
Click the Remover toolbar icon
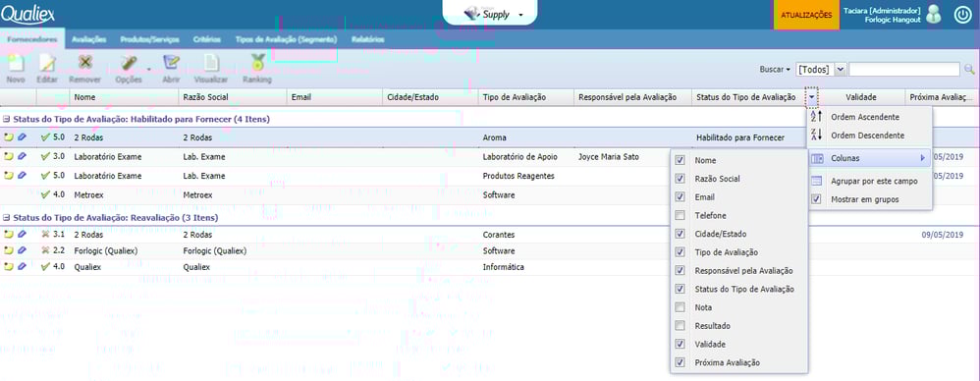(x=85, y=63)
